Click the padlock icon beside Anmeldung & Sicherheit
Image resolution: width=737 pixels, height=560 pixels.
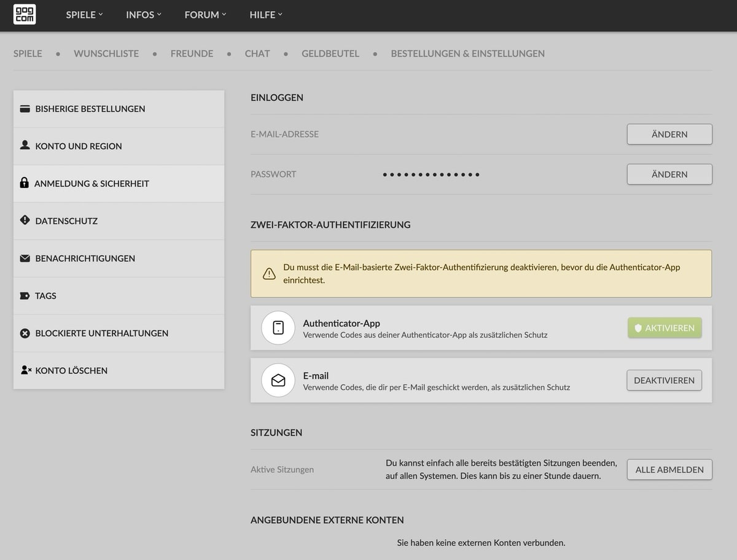pyautogui.click(x=25, y=183)
